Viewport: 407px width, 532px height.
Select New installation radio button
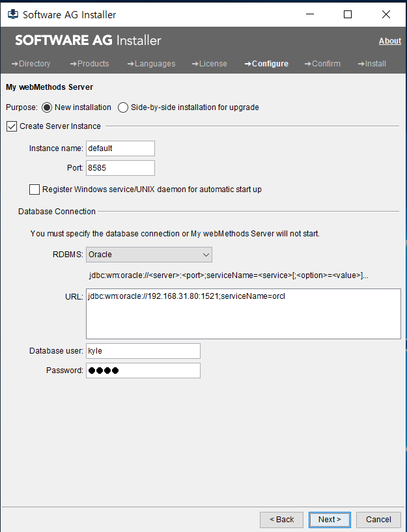click(x=47, y=107)
